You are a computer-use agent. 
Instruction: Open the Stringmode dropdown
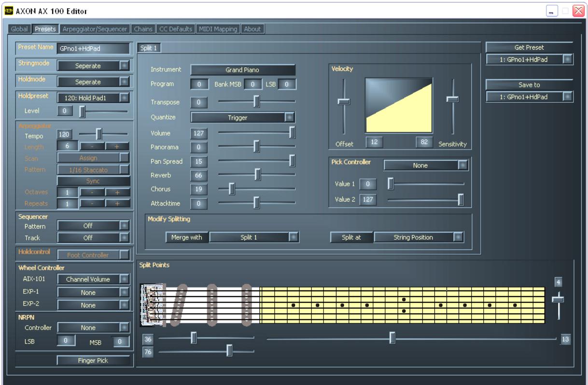[x=94, y=66]
